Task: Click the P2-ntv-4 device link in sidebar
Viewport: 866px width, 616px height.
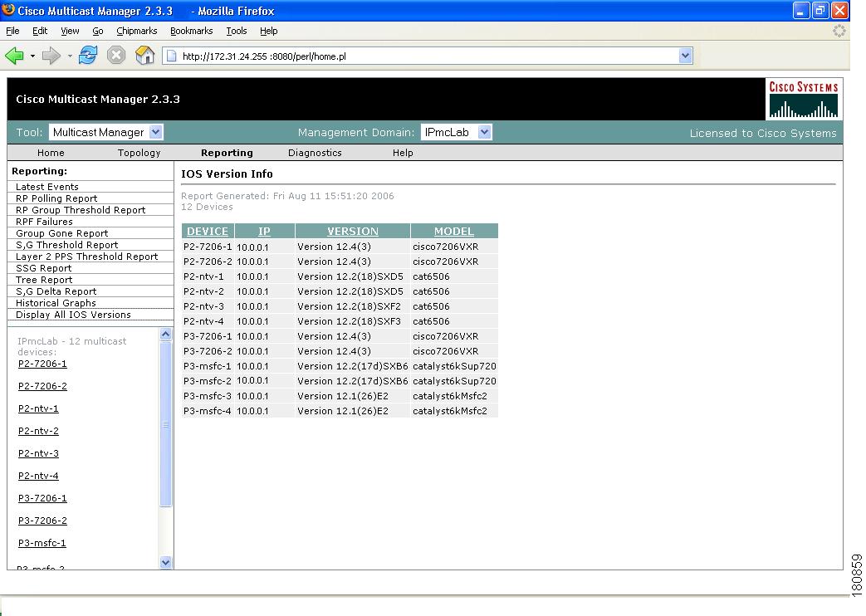Action: click(x=38, y=476)
